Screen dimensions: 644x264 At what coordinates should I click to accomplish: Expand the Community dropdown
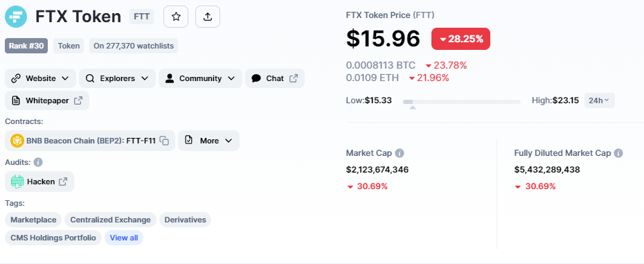pyautogui.click(x=200, y=78)
